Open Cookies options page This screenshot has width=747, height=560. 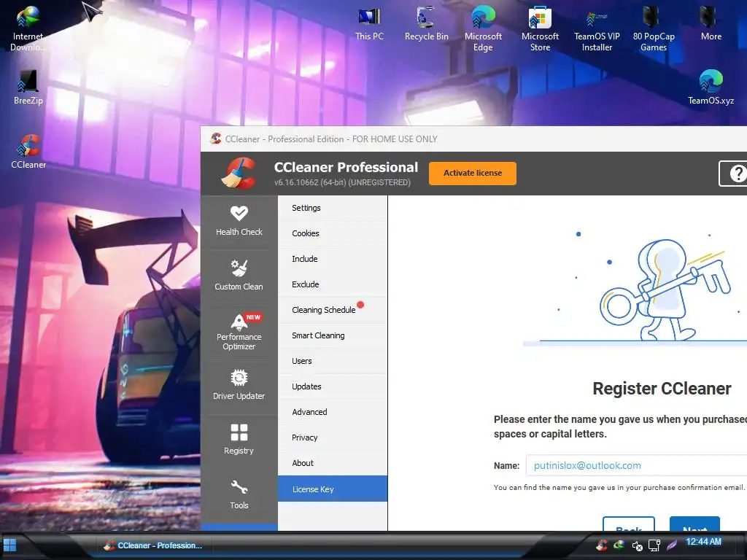point(333,233)
